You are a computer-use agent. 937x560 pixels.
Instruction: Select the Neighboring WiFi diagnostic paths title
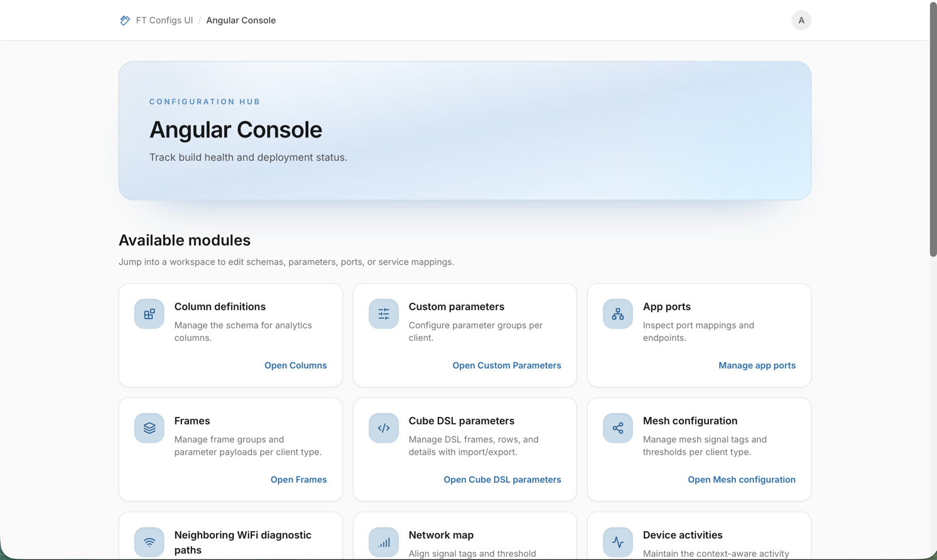tap(242, 542)
